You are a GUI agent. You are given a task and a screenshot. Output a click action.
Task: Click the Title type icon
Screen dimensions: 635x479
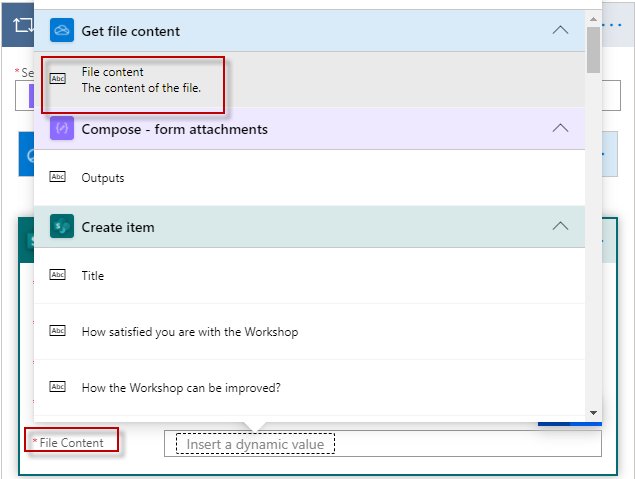58,276
